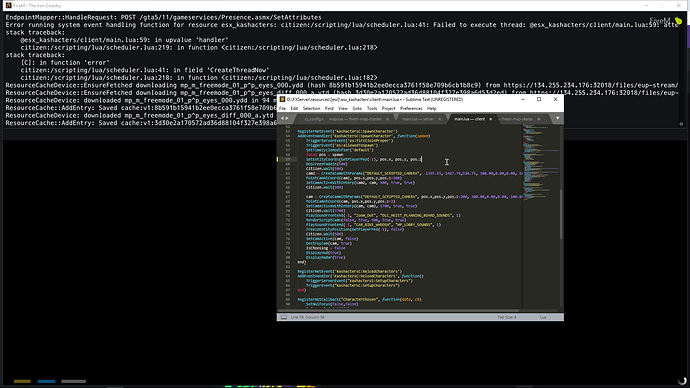Screen dimensions: 690x388
Task: Click the editor vertical scrollbar
Action: [561, 214]
